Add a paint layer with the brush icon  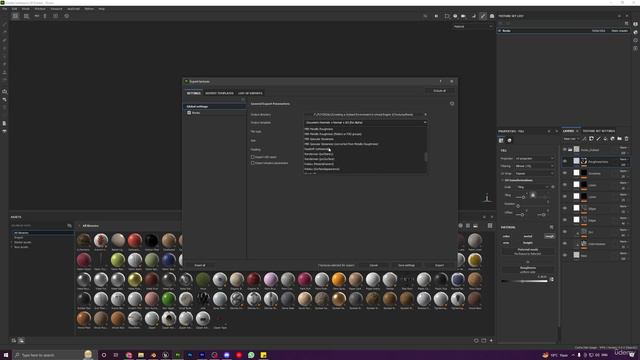click(598, 139)
